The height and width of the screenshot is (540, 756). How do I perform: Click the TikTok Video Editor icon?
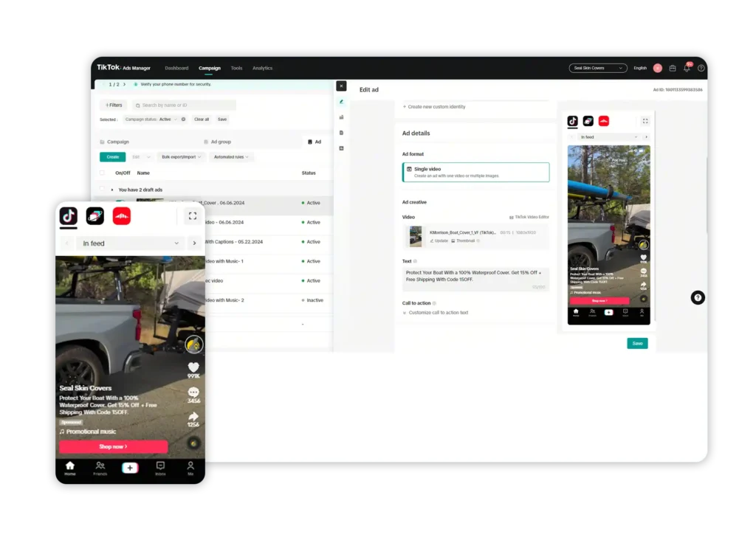click(x=512, y=216)
